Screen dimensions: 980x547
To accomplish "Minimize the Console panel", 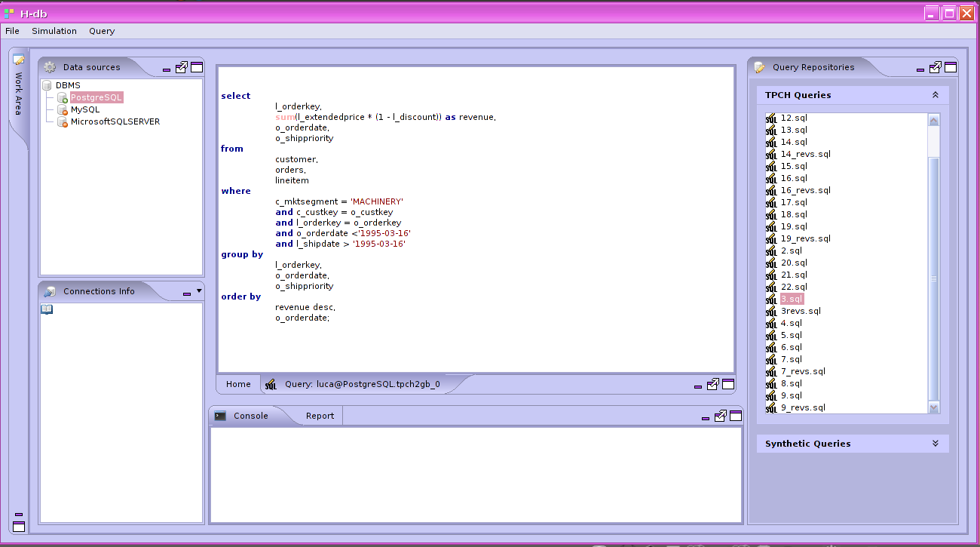I will pos(706,419).
